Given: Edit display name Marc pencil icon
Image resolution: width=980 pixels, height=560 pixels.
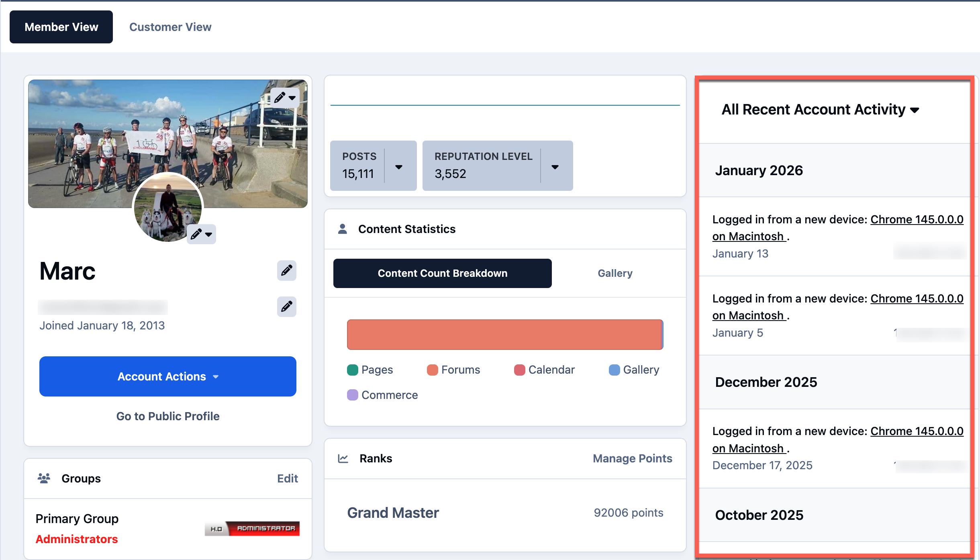Looking at the screenshot, I should click(x=286, y=270).
